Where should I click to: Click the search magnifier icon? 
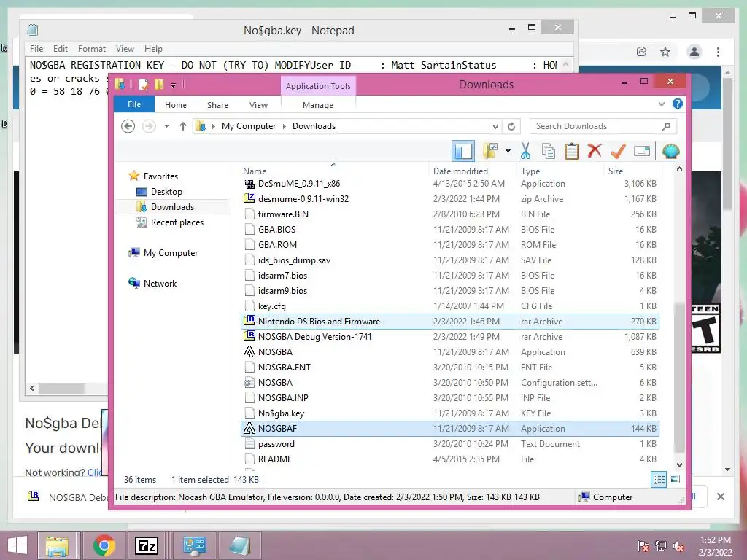click(x=667, y=126)
